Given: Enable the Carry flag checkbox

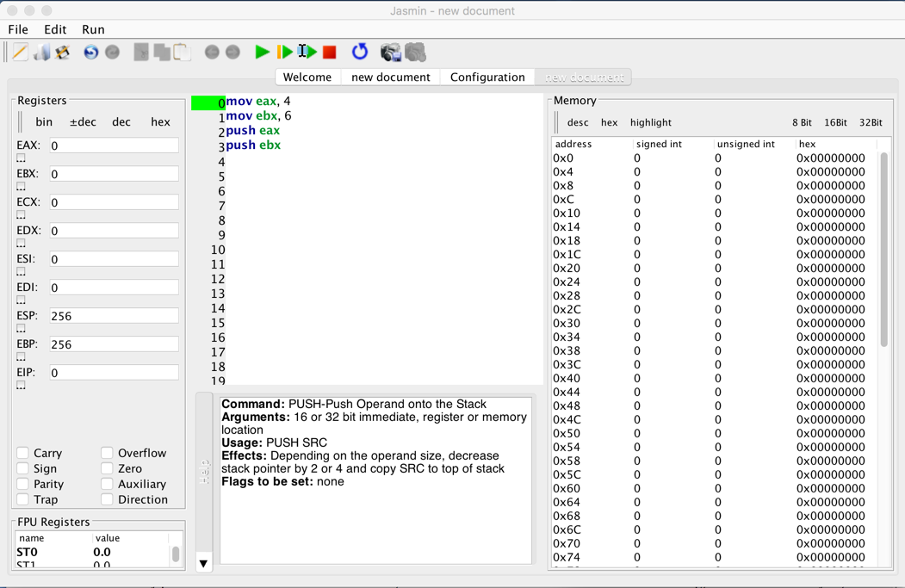Looking at the screenshot, I should coord(23,453).
